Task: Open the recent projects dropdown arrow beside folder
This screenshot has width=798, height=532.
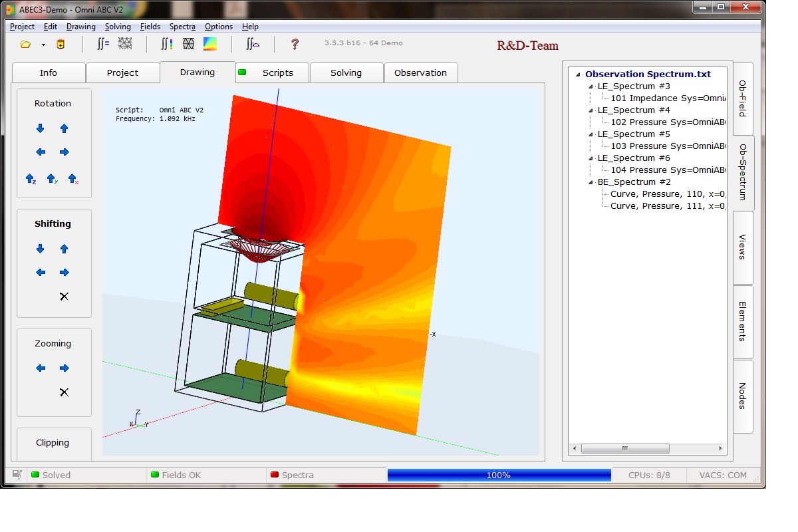Action: coord(43,45)
